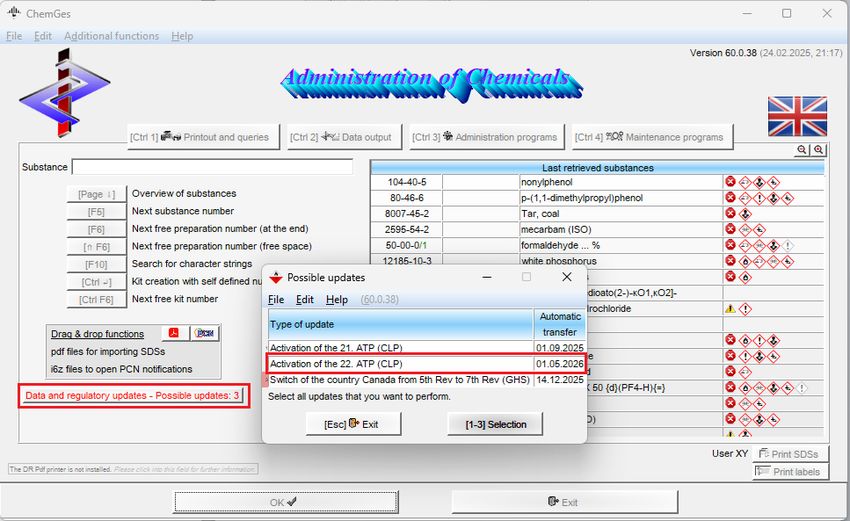
Task: Click the main OK button
Action: (286, 502)
